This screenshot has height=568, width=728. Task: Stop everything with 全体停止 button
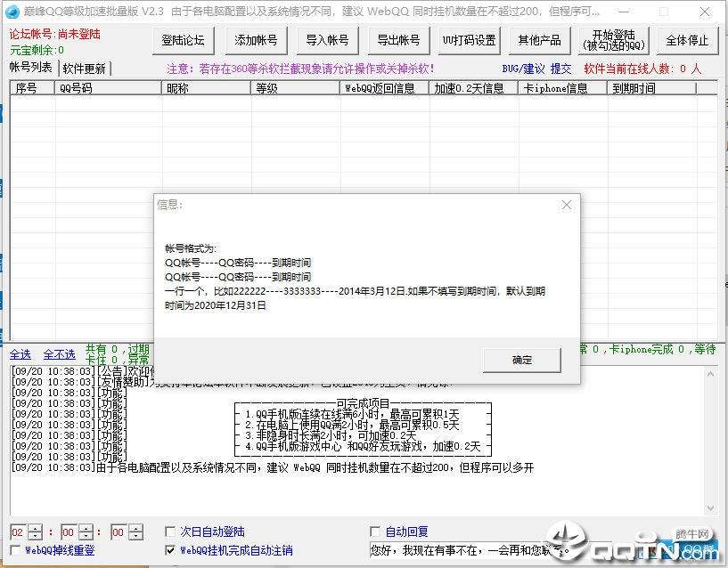point(687,40)
